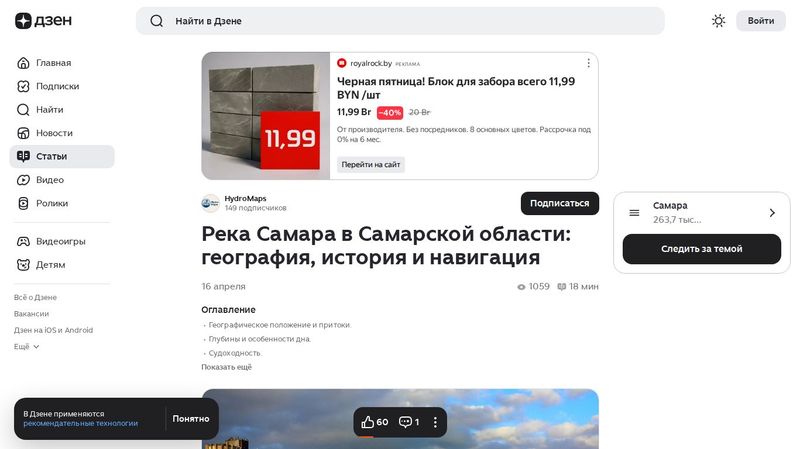Open the ad options three-dot menu

tap(588, 63)
